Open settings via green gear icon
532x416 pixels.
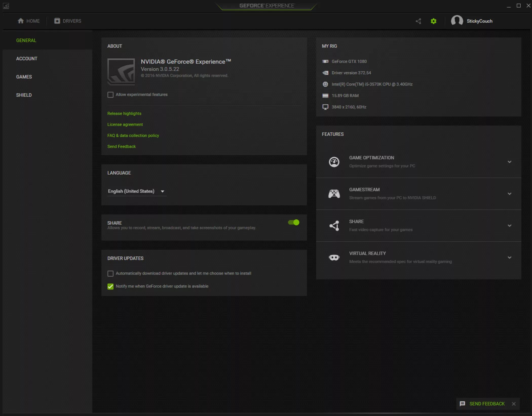click(x=433, y=21)
